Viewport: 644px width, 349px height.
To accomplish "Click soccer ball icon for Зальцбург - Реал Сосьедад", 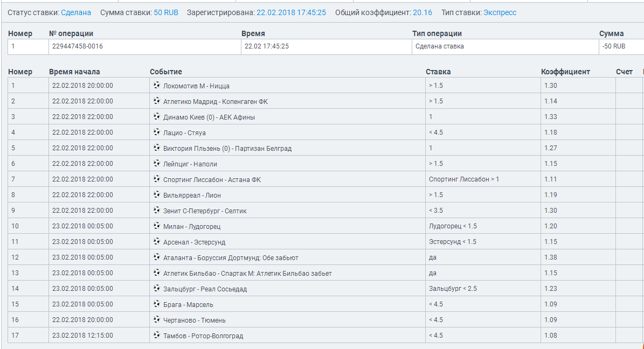I will pos(156,288).
